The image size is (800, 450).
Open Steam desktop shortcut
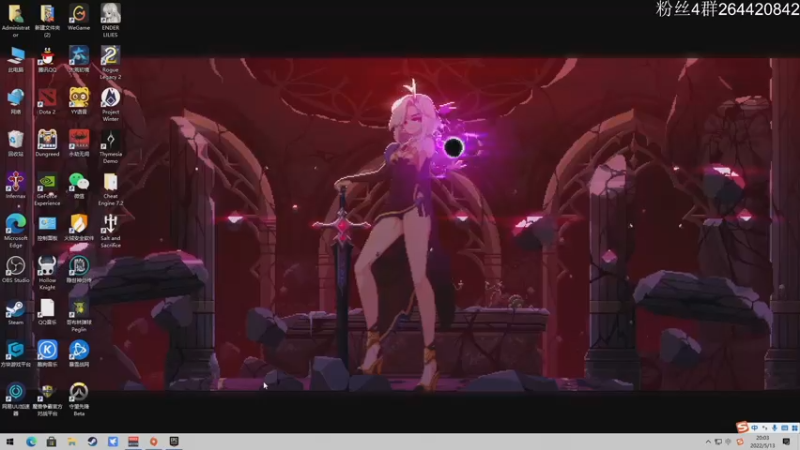pyautogui.click(x=15, y=312)
